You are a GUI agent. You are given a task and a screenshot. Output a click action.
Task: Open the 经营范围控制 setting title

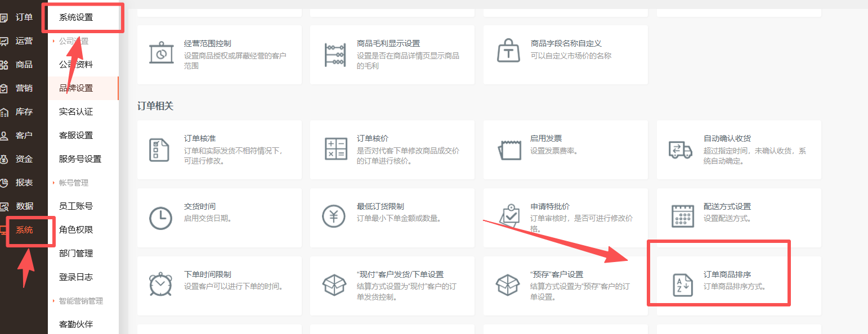point(208,43)
